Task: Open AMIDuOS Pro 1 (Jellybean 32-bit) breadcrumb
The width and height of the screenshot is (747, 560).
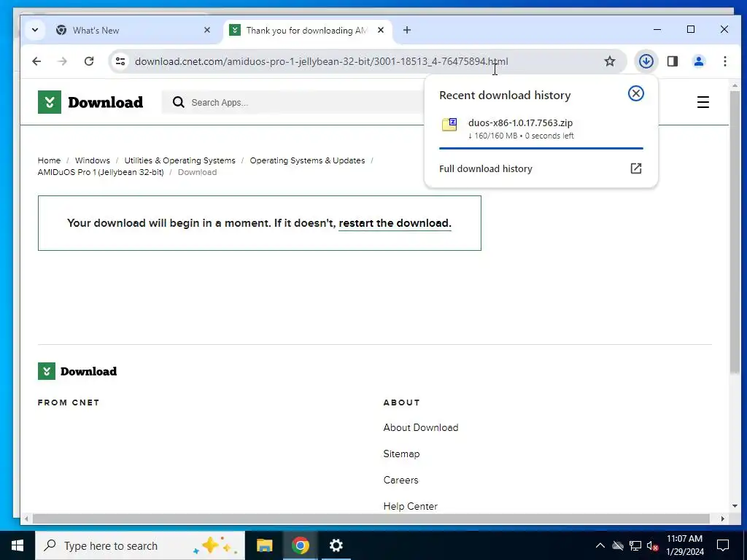Action: click(101, 172)
